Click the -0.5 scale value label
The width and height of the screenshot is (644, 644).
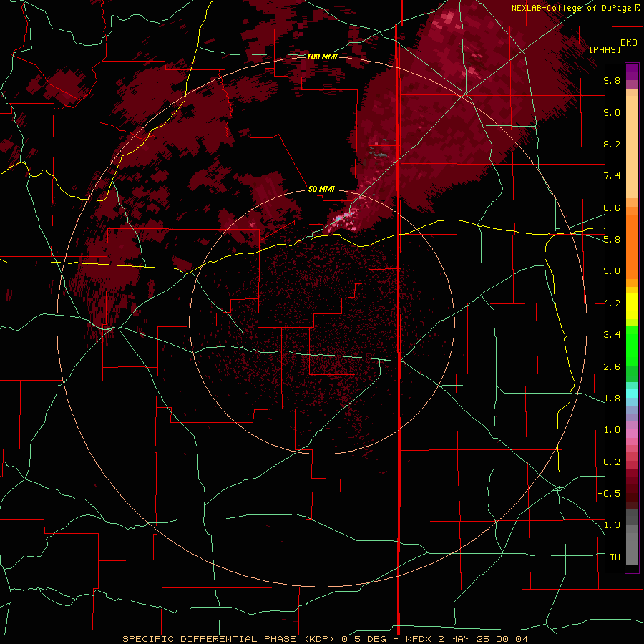610,494
